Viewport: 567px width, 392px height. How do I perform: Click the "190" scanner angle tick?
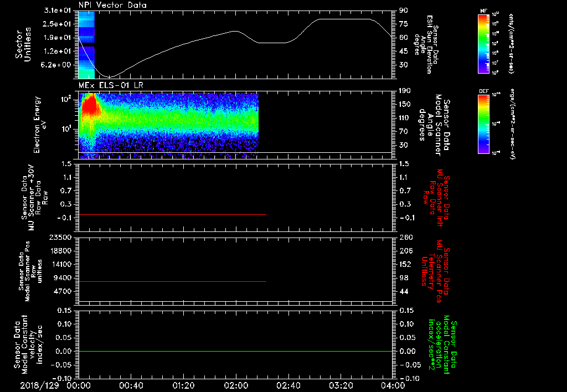[405, 91]
